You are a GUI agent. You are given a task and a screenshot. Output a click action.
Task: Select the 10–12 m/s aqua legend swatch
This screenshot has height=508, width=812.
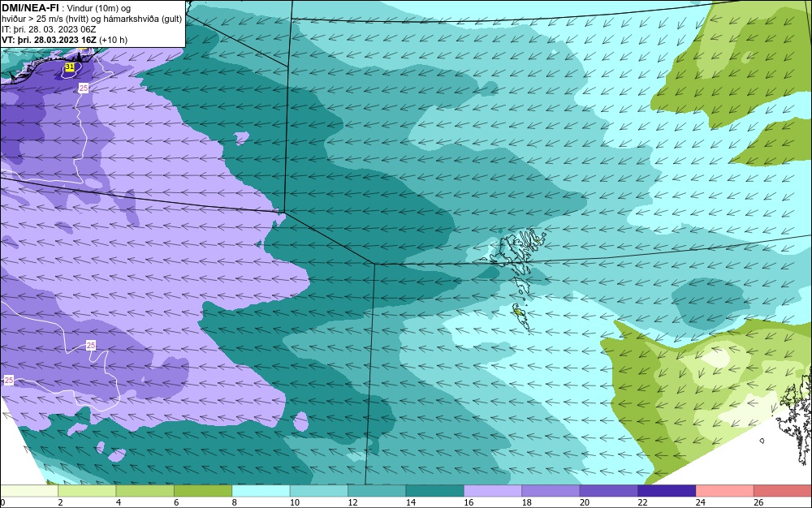[319, 491]
